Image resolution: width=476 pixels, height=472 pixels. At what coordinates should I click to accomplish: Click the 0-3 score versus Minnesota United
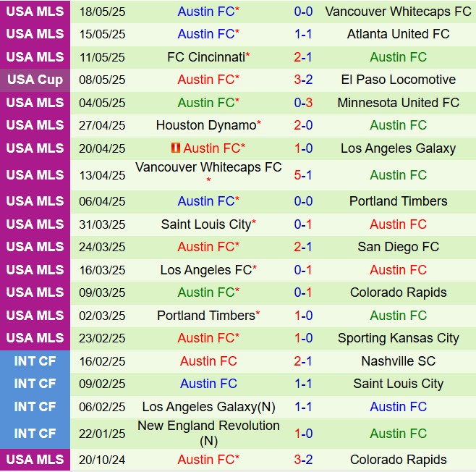303,103
